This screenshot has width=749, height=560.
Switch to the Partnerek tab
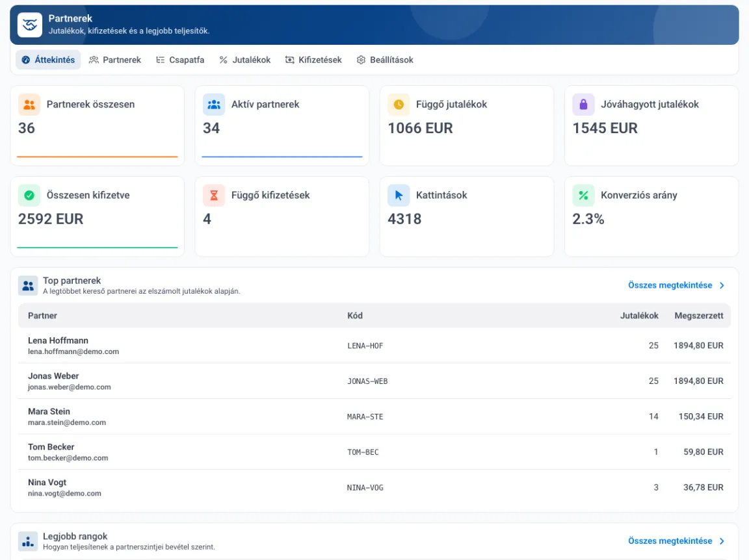[115, 60]
